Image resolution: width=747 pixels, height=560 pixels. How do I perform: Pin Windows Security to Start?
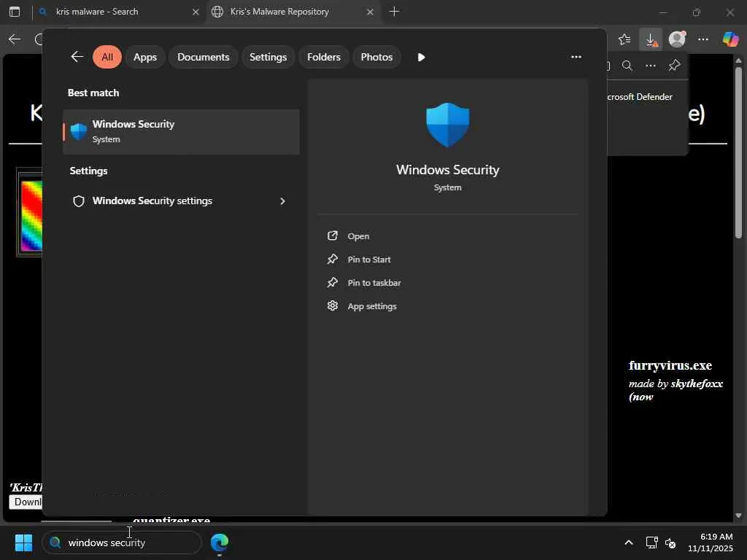pyautogui.click(x=368, y=260)
